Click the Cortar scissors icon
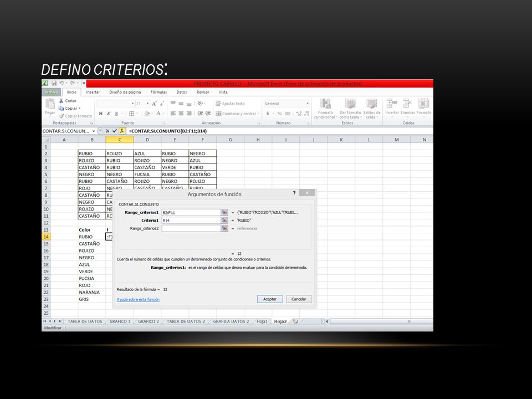532x399 pixels. pos(61,101)
